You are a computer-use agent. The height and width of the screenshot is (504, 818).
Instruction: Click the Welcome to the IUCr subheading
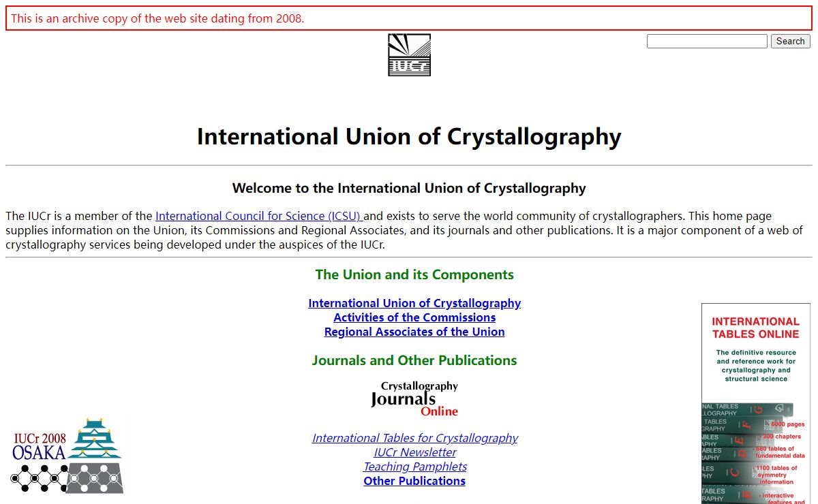click(409, 188)
